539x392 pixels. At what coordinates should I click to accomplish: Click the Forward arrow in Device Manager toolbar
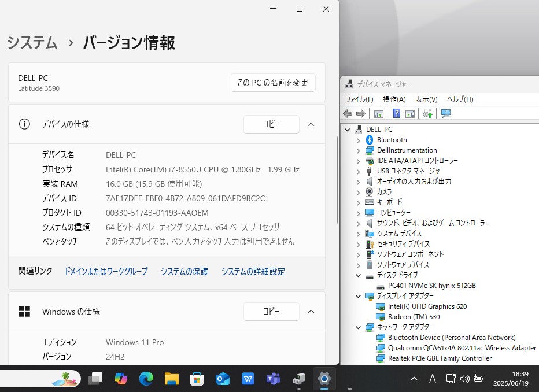coord(361,113)
